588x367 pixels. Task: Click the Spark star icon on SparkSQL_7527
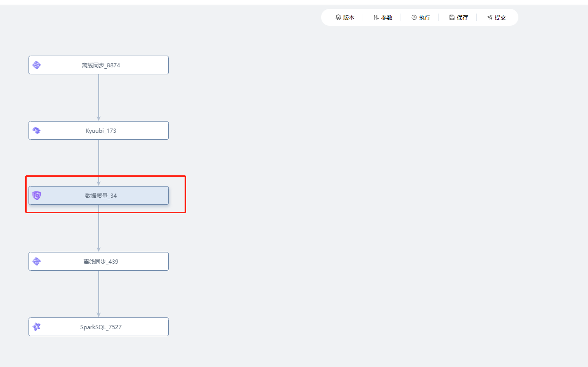[x=36, y=327]
